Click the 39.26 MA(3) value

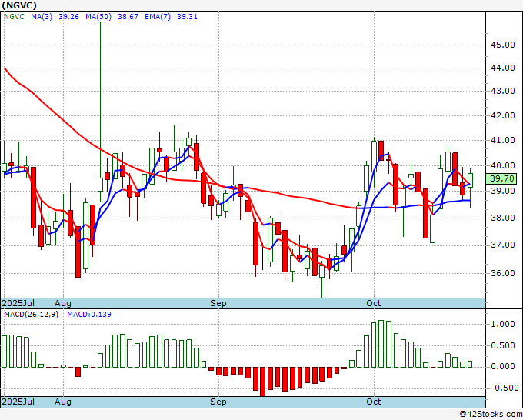click(x=68, y=17)
